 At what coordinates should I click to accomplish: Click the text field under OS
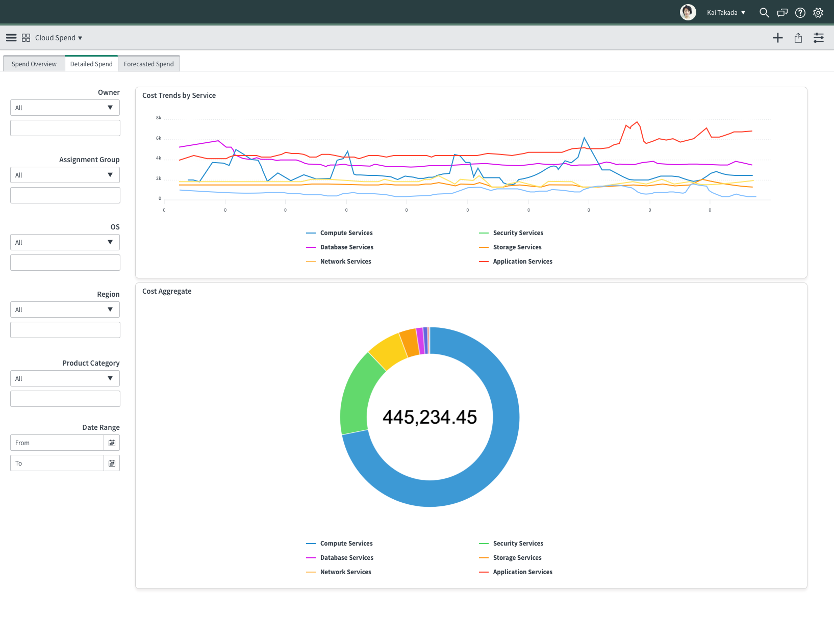point(65,263)
